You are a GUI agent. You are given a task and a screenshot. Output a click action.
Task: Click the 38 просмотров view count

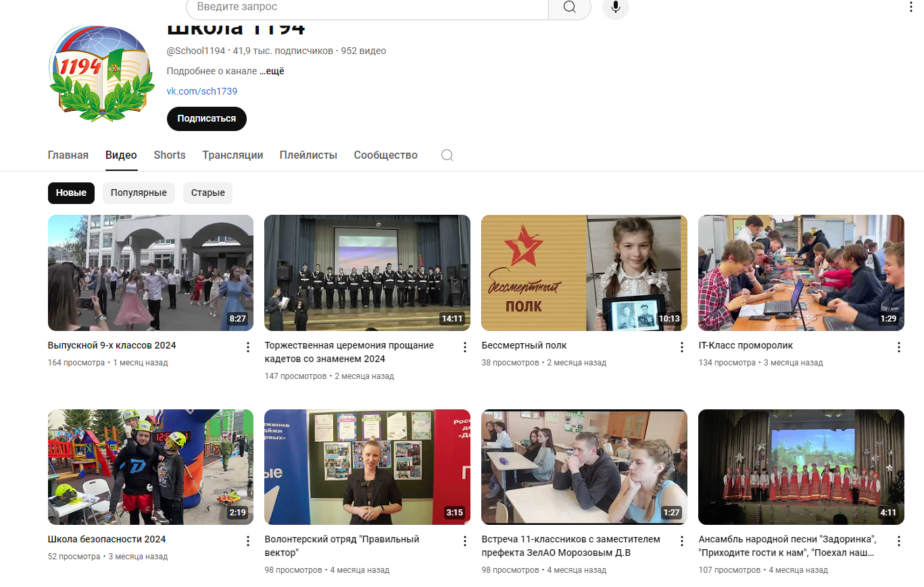510,363
